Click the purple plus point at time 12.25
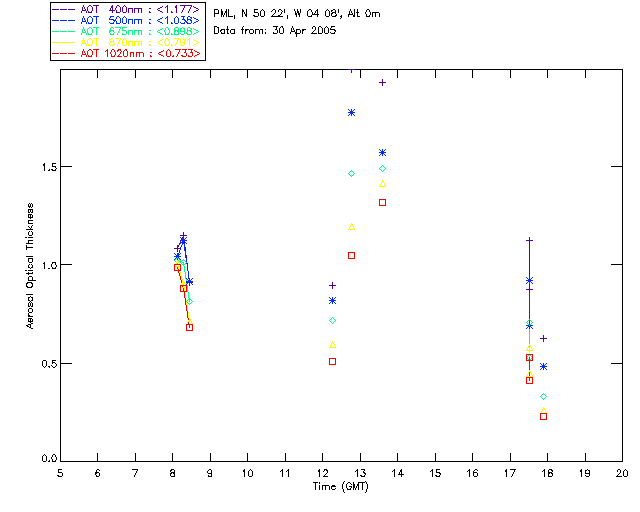The height and width of the screenshot is (512, 640). 333,285
